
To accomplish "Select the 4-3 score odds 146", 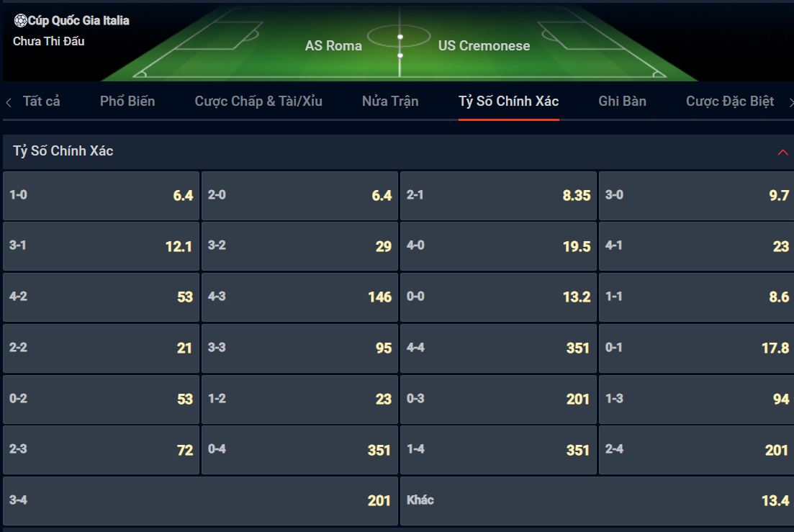I will 299,297.
